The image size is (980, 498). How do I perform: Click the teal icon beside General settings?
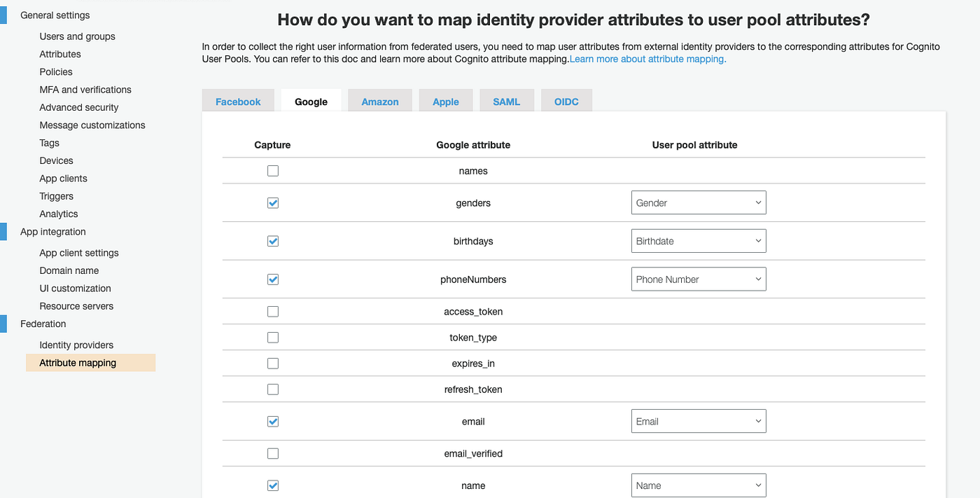click(x=5, y=14)
